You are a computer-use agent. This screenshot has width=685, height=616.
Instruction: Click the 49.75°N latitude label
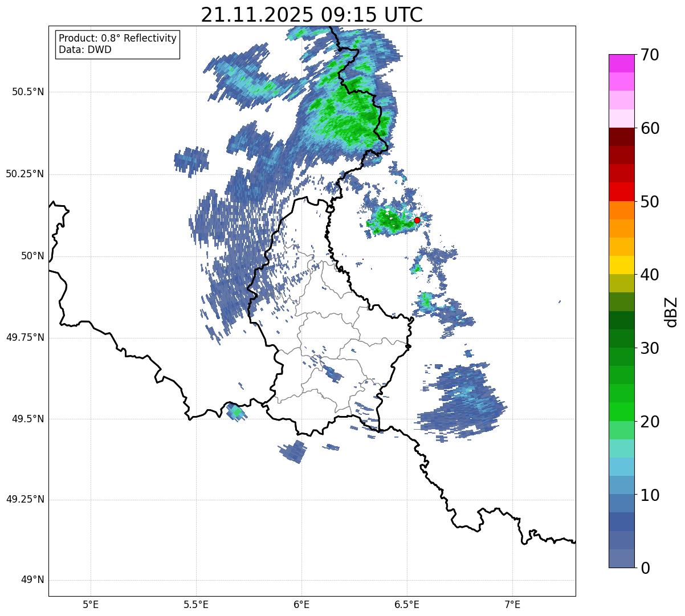25,337
